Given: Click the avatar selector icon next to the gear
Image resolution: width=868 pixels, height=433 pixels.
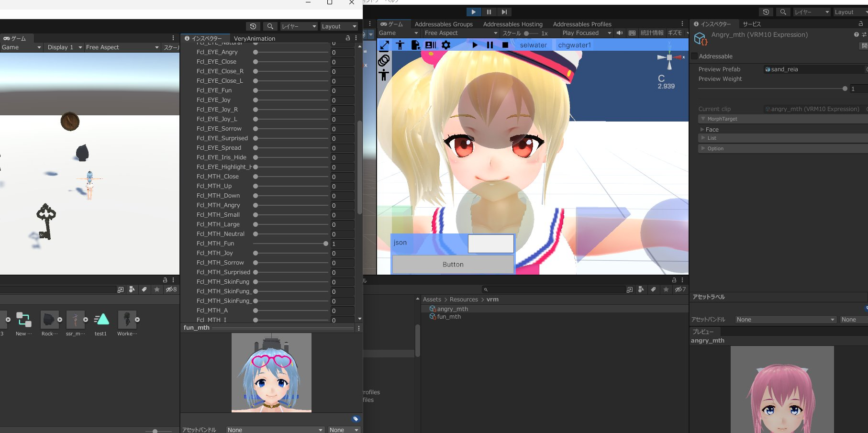Looking at the screenshot, I should point(430,45).
